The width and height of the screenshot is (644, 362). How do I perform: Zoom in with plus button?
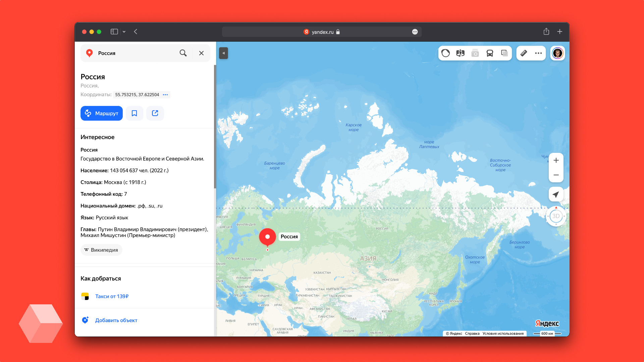point(556,161)
